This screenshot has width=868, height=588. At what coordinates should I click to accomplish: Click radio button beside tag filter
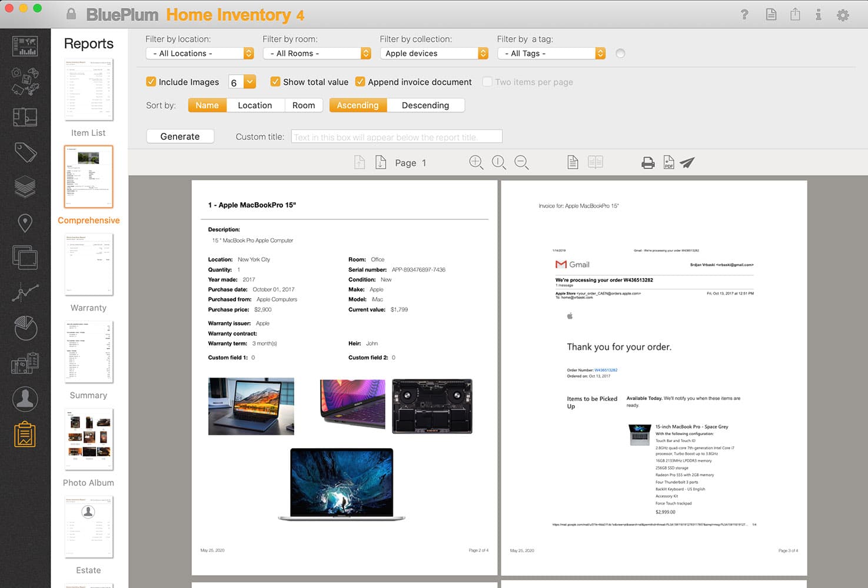(x=620, y=54)
